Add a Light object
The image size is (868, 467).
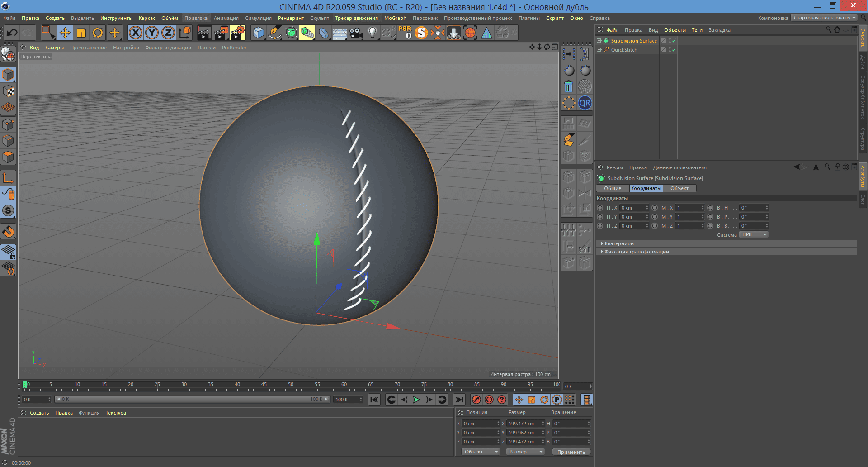click(x=373, y=33)
